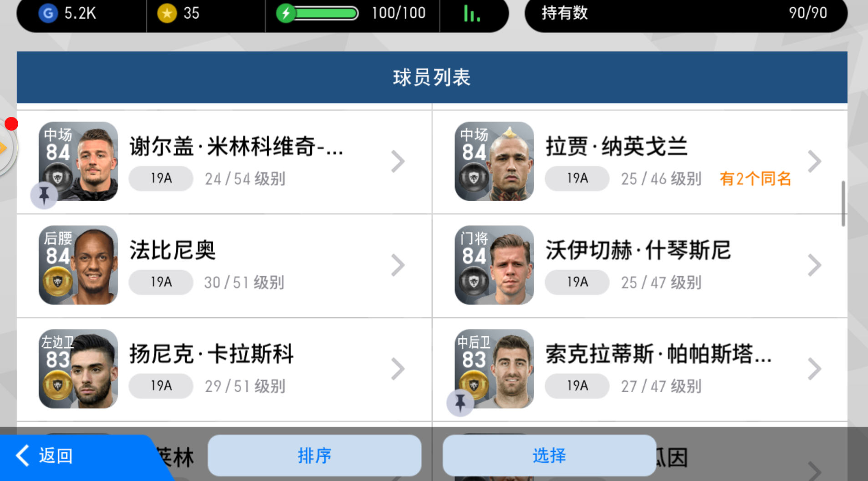Tap the green energy bolt icon
Screen dimensions: 868x481
(x=286, y=13)
